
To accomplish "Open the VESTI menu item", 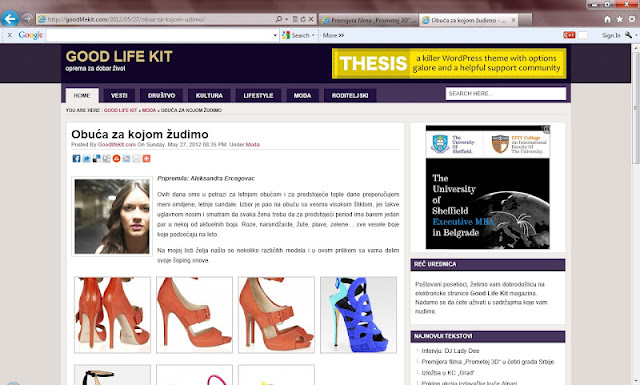I will [119, 96].
